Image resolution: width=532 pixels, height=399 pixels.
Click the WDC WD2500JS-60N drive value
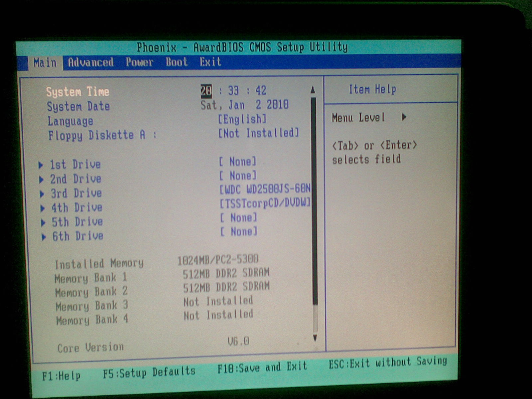pos(265,189)
